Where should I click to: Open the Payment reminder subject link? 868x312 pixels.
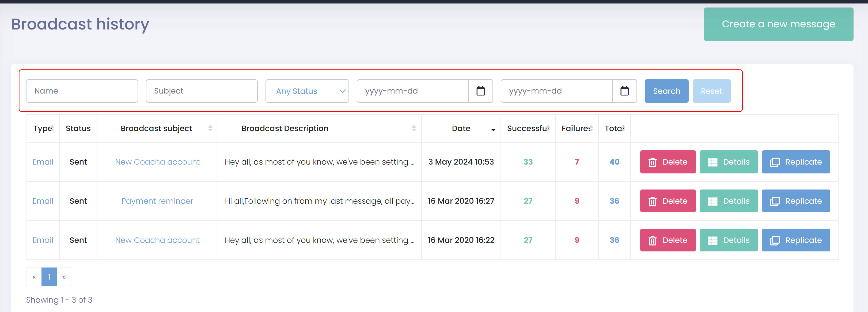pyautogui.click(x=157, y=201)
